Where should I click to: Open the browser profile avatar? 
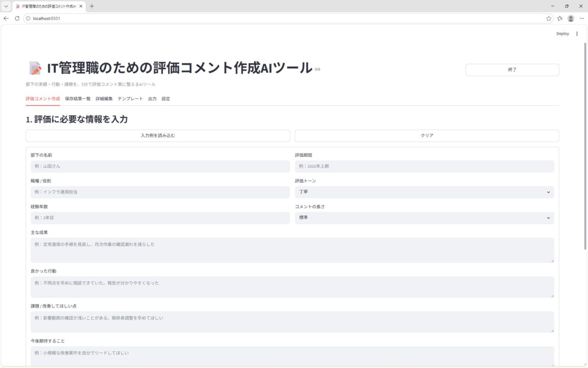click(571, 18)
